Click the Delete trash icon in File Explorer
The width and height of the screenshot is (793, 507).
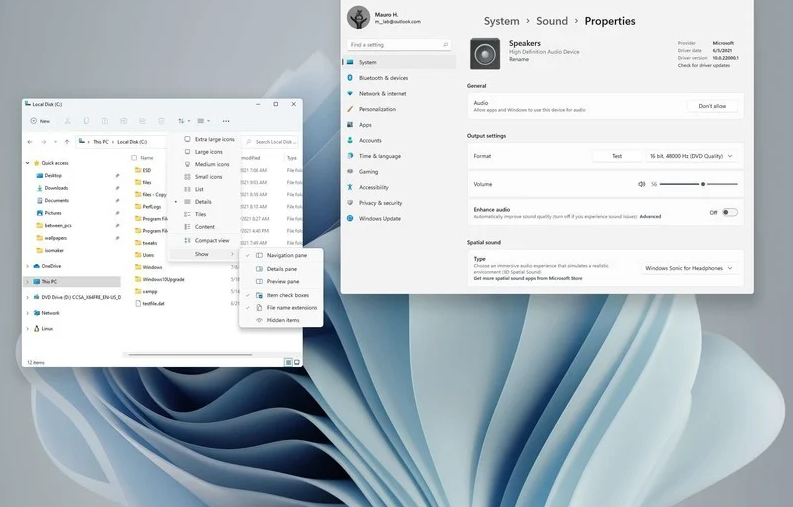click(161, 121)
